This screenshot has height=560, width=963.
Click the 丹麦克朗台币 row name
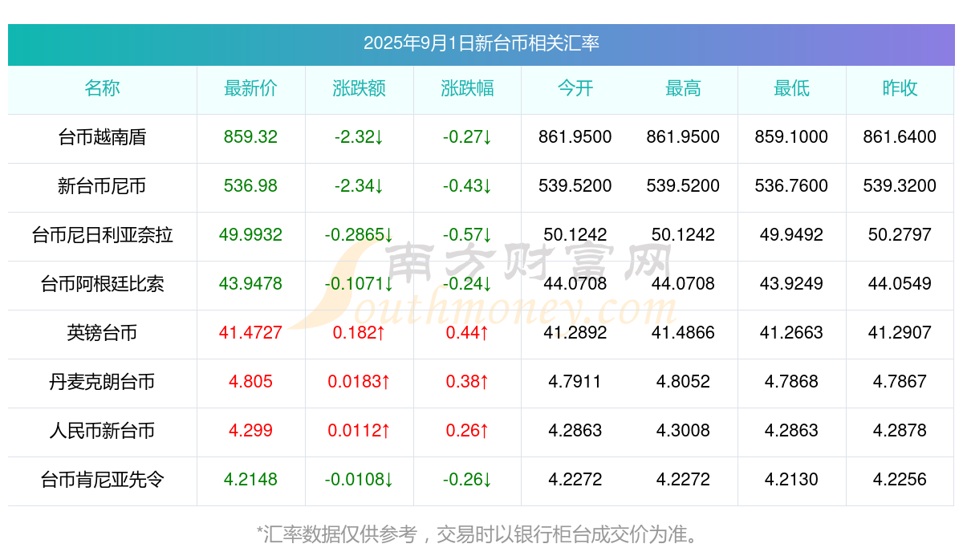[x=102, y=383]
